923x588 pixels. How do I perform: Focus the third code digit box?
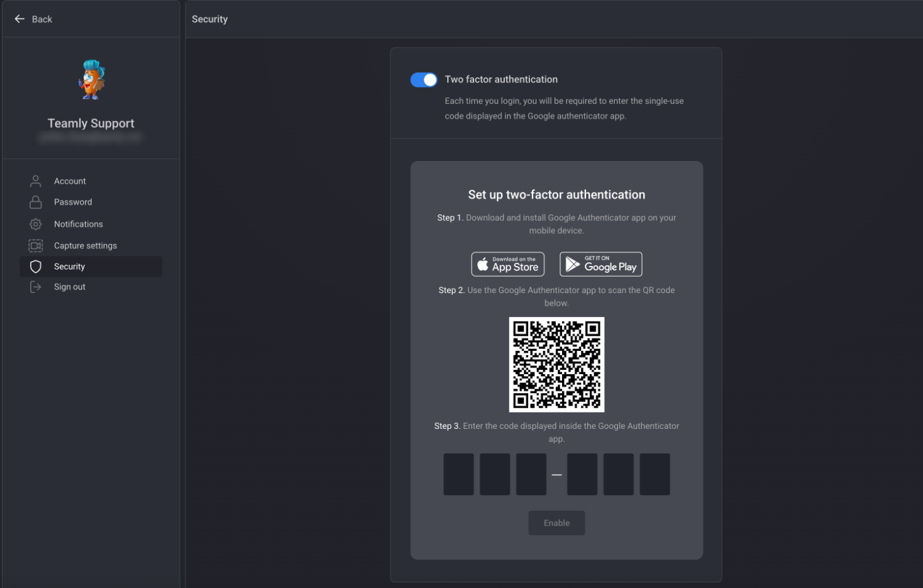point(531,474)
